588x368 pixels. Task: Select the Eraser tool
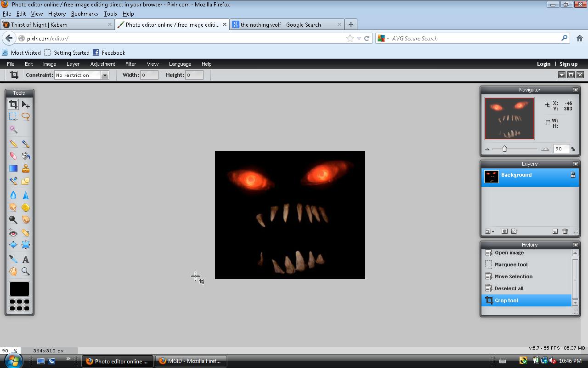[x=13, y=156]
